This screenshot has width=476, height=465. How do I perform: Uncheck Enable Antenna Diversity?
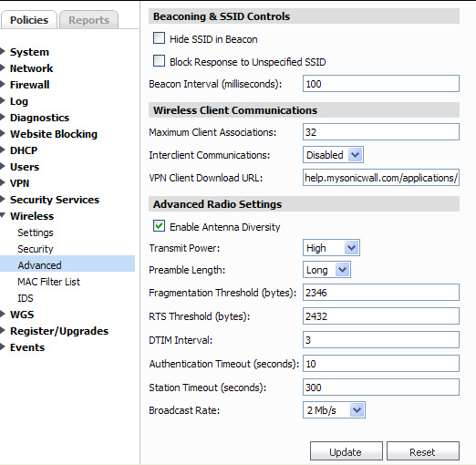point(159,226)
